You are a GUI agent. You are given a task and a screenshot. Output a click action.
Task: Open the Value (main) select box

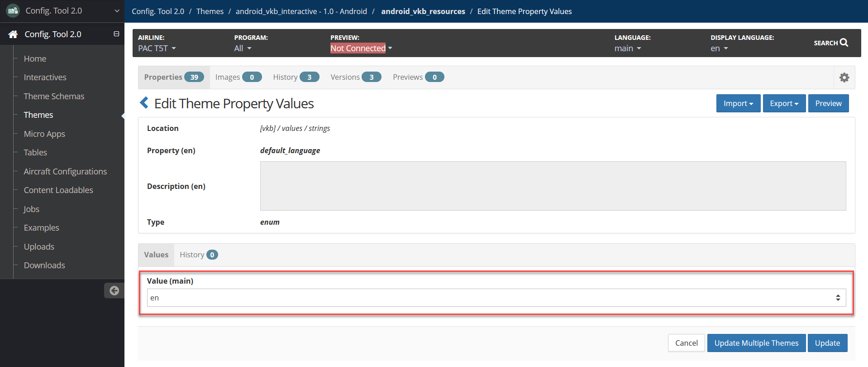[x=496, y=298]
